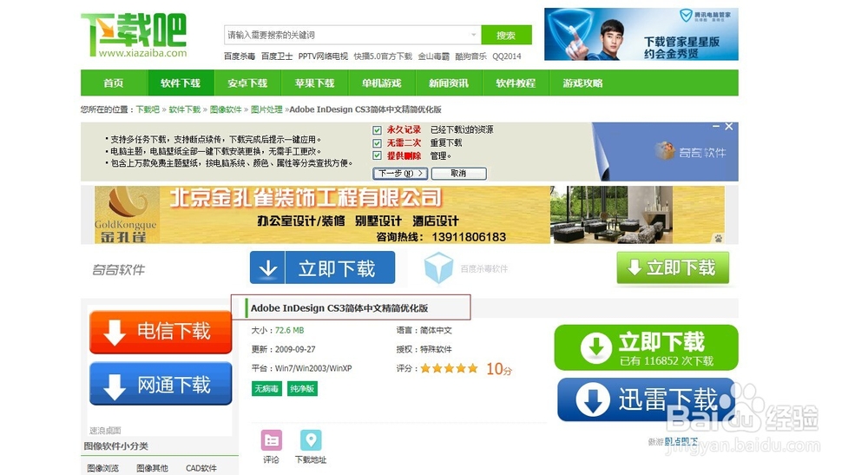Select the 苹果下载 nav tab
This screenshot has height=475, width=868.
click(314, 83)
